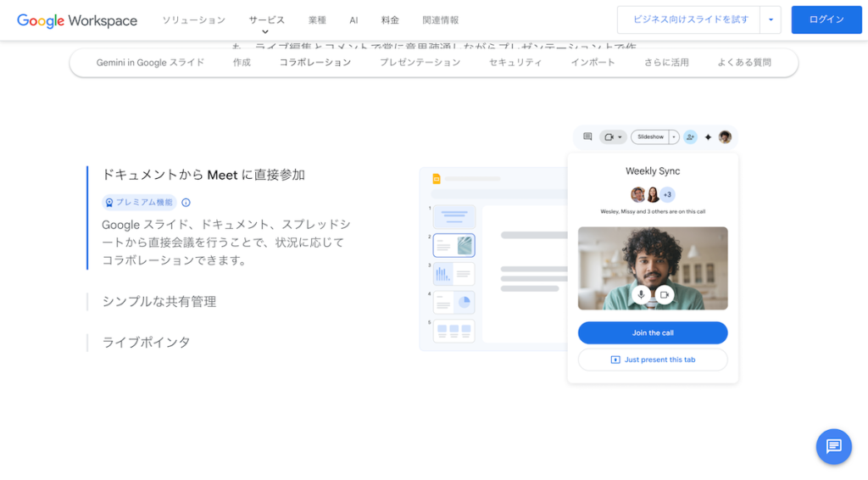
Task: Click the camera icon on video preview
Action: coord(665,294)
